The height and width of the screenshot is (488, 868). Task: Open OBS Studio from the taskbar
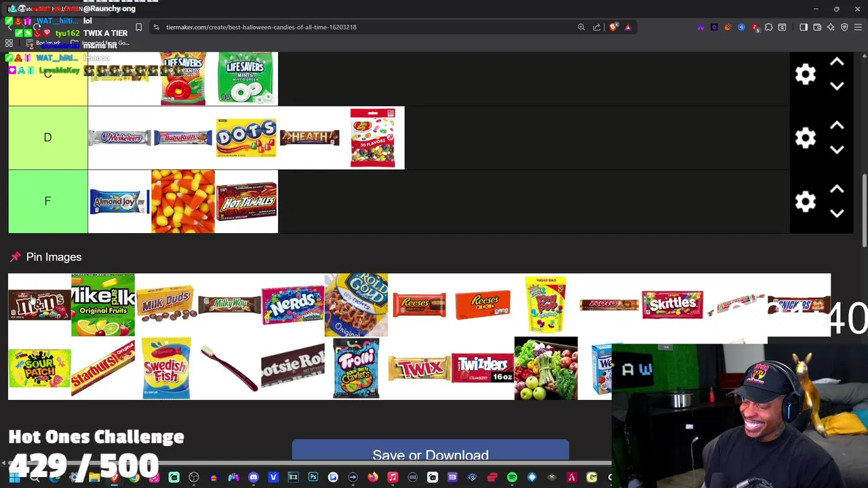click(x=194, y=478)
